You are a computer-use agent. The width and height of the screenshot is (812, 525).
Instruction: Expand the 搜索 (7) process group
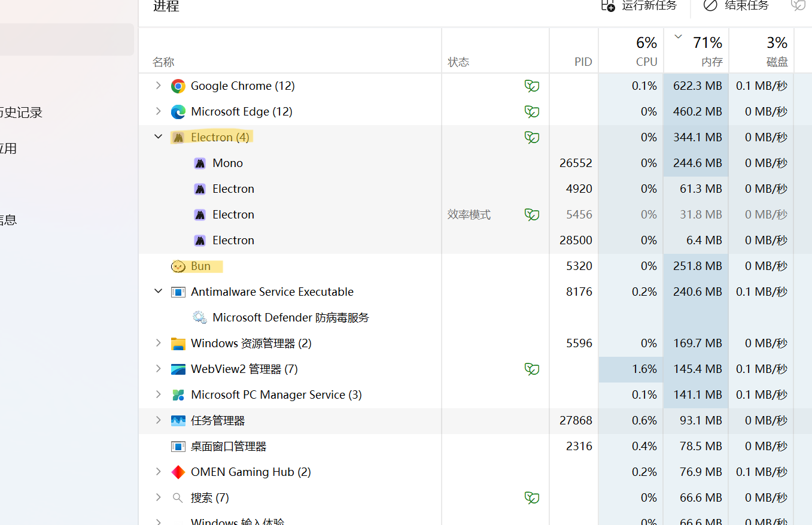(158, 497)
